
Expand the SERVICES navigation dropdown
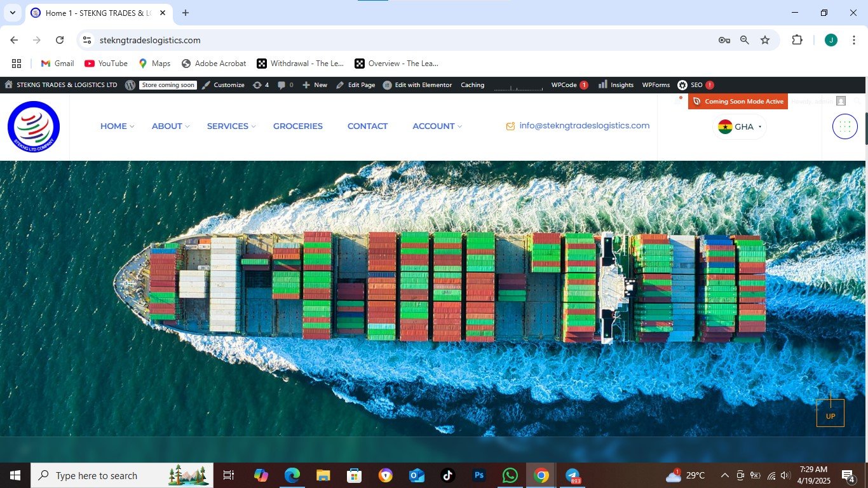(x=231, y=126)
